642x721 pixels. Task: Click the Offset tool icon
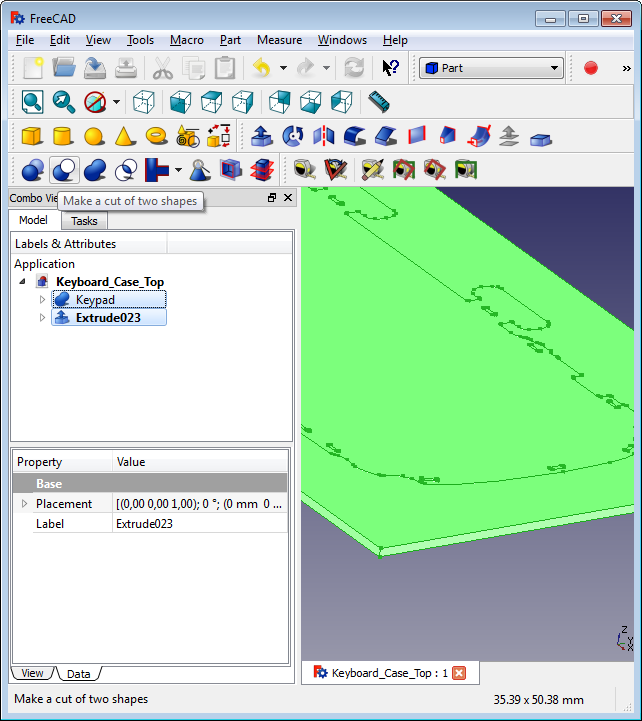(x=510, y=136)
